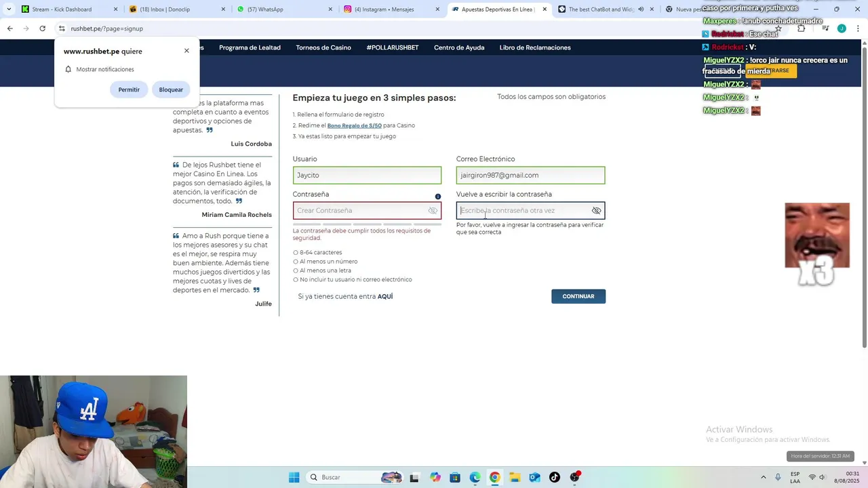Close the Stream - Kick Dashboard tab
The image size is (868, 488).
115,9
